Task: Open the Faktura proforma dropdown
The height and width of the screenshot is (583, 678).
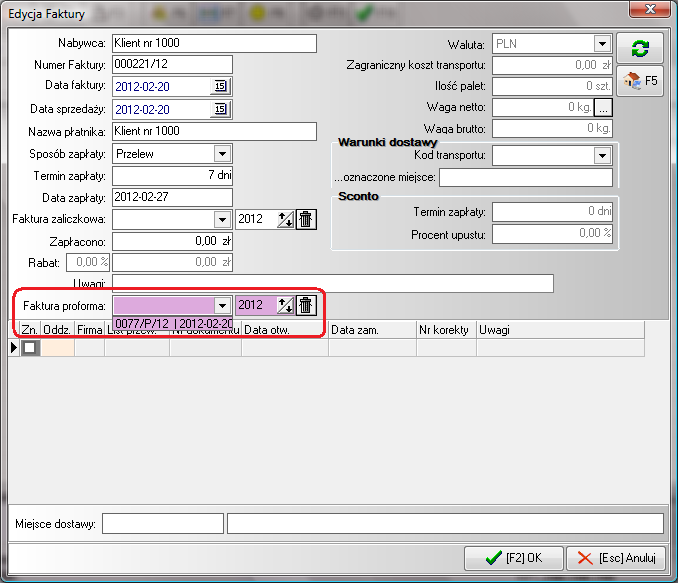Action: coord(222,305)
